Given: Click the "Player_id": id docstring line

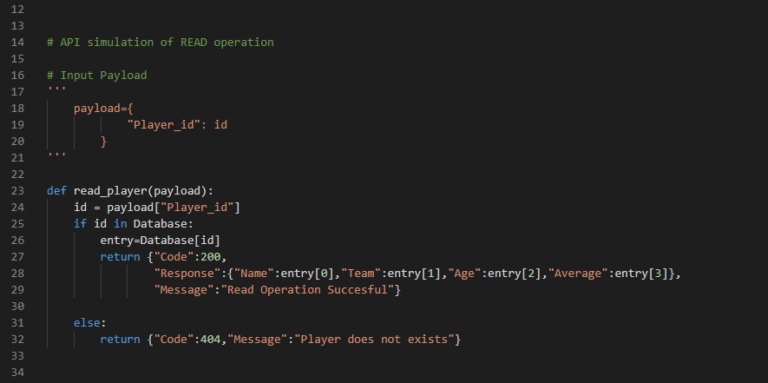Looking at the screenshot, I should (x=177, y=125).
